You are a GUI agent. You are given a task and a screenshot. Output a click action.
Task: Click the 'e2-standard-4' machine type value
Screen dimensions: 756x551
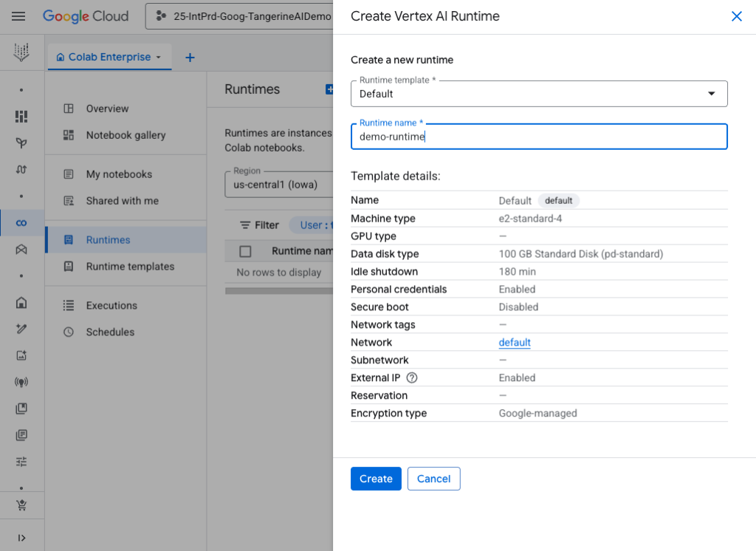pos(530,219)
